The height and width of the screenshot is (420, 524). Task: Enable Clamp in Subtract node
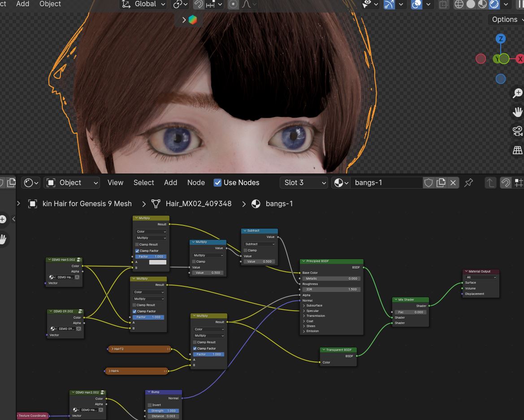pyautogui.click(x=245, y=250)
